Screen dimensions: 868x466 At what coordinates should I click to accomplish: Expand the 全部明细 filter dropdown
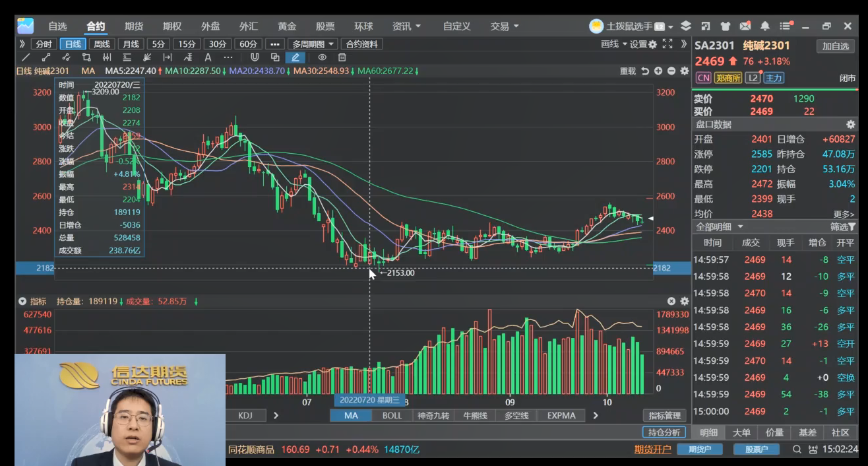click(720, 226)
